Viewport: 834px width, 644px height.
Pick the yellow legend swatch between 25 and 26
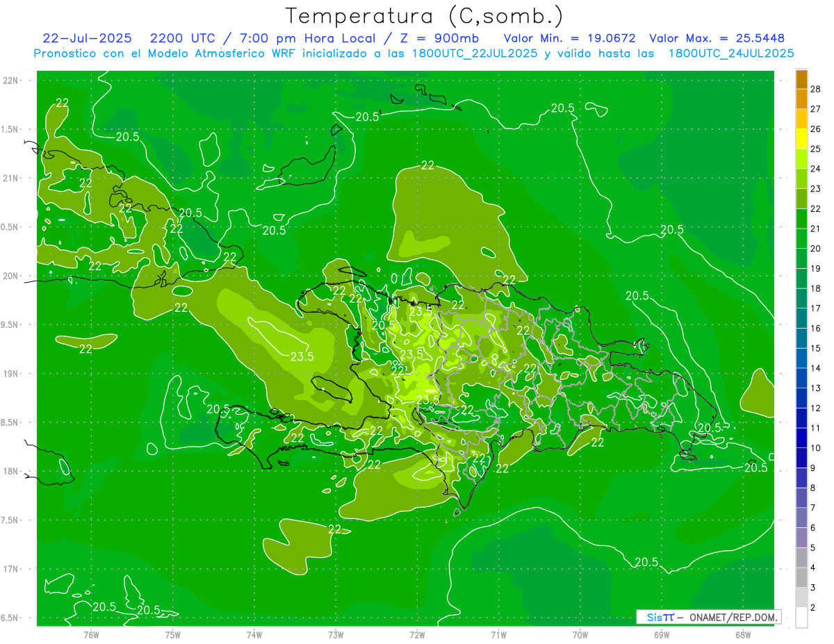tap(801, 139)
